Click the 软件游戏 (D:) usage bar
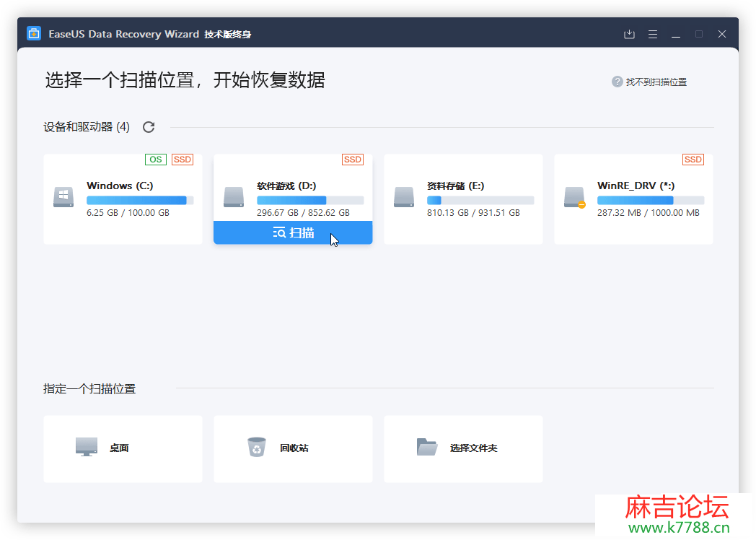 pos(310,200)
